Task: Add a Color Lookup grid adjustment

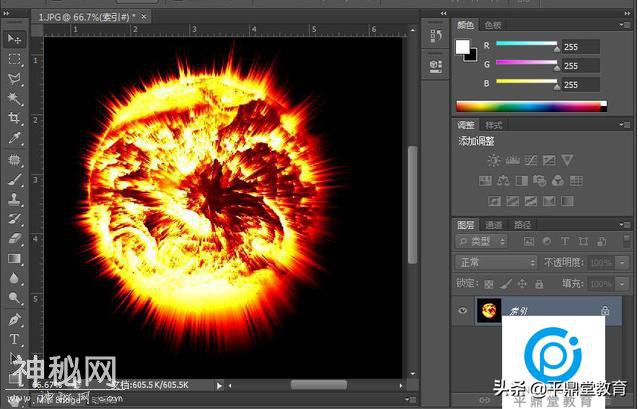Action: (x=576, y=180)
